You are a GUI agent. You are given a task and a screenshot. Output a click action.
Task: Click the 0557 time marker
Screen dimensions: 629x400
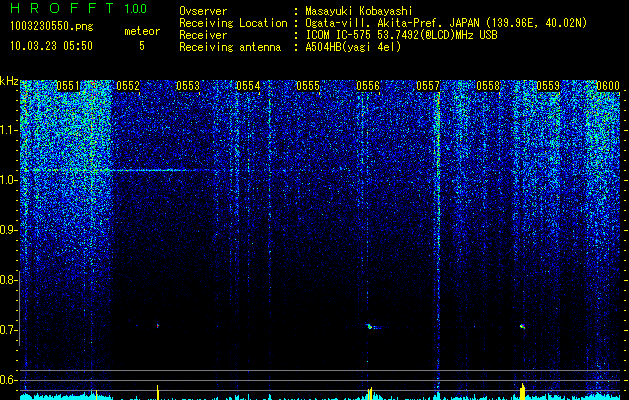[428, 86]
